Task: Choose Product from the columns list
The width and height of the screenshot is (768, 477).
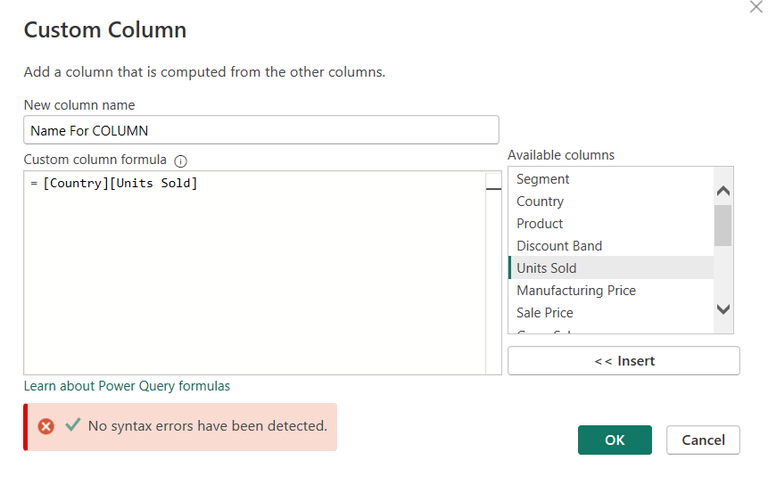Action: point(540,223)
